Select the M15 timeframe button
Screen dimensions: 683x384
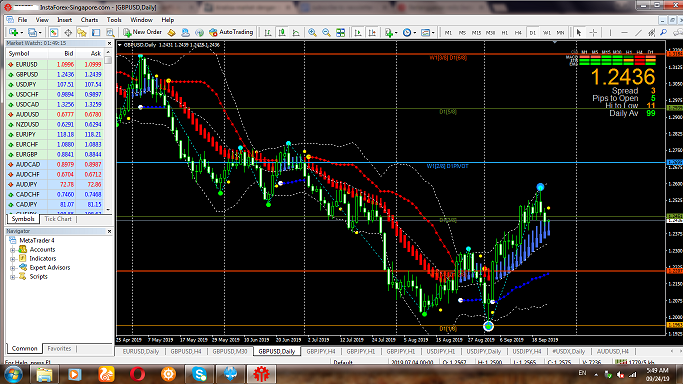(x=476, y=33)
